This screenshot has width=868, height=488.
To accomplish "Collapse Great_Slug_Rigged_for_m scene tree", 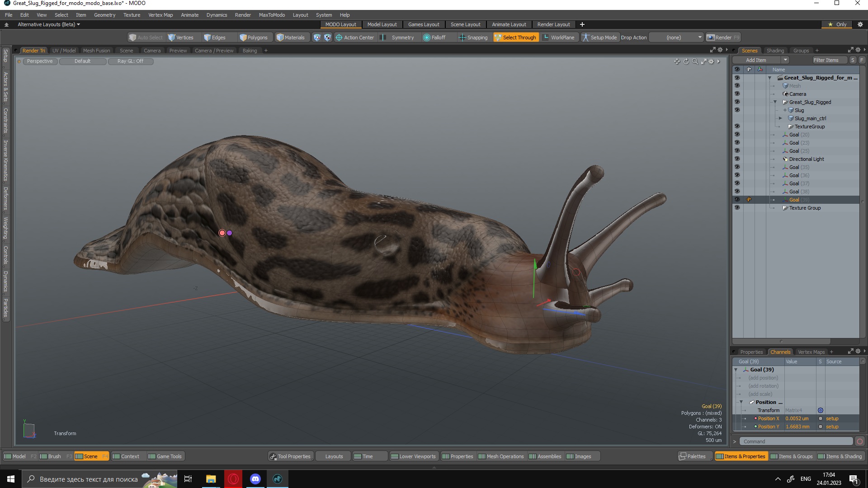I will tap(770, 78).
